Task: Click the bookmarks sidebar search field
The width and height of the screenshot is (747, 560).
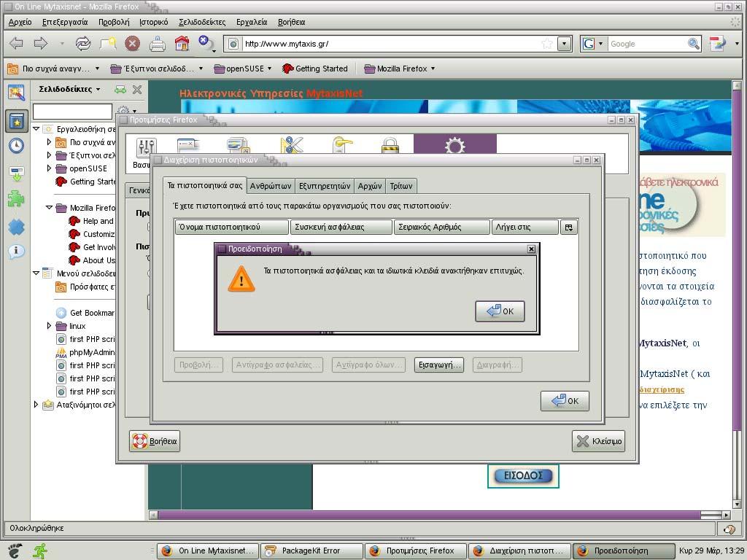Action: coord(72,112)
